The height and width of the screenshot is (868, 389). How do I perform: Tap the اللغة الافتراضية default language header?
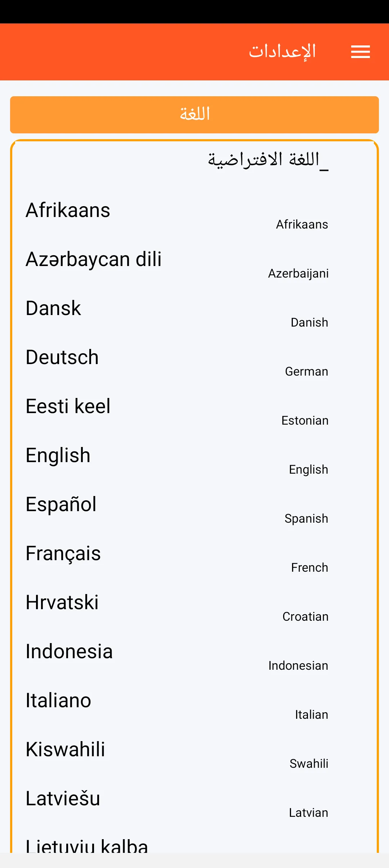click(x=268, y=160)
